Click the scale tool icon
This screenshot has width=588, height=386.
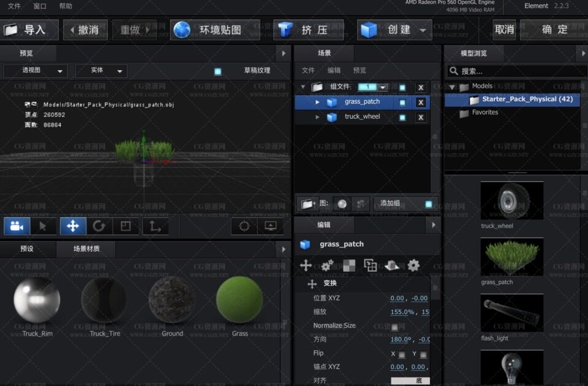pyautogui.click(x=125, y=226)
